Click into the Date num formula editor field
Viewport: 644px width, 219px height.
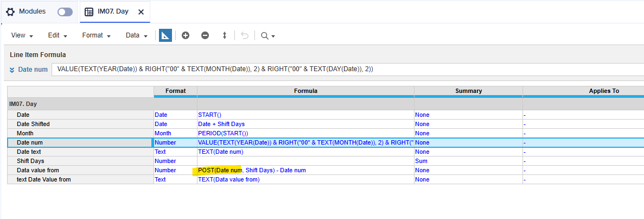347,69
